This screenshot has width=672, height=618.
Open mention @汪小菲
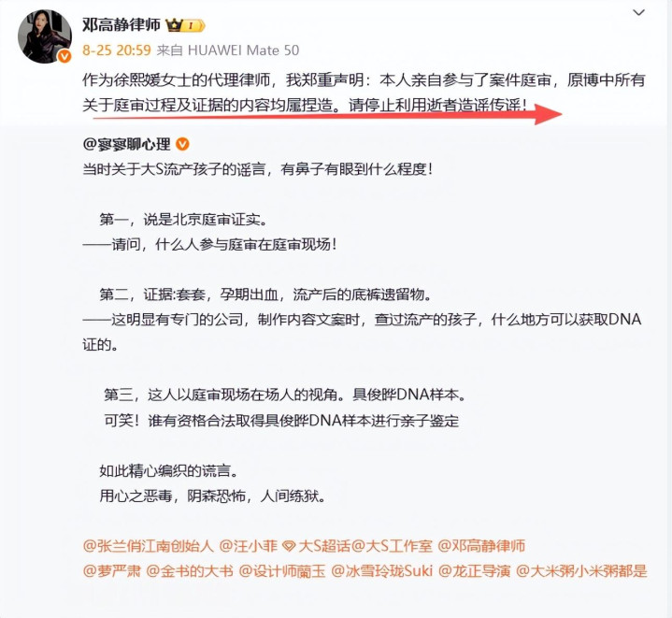[248, 546]
